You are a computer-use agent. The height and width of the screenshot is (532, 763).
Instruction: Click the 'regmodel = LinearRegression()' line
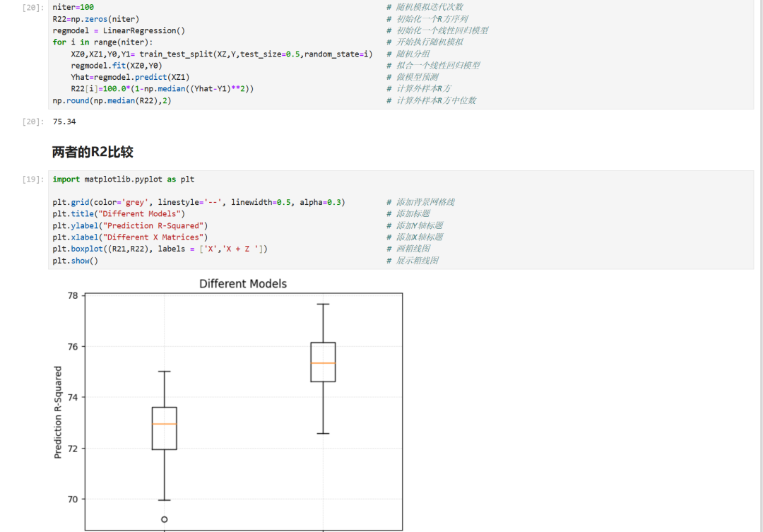[x=119, y=30]
